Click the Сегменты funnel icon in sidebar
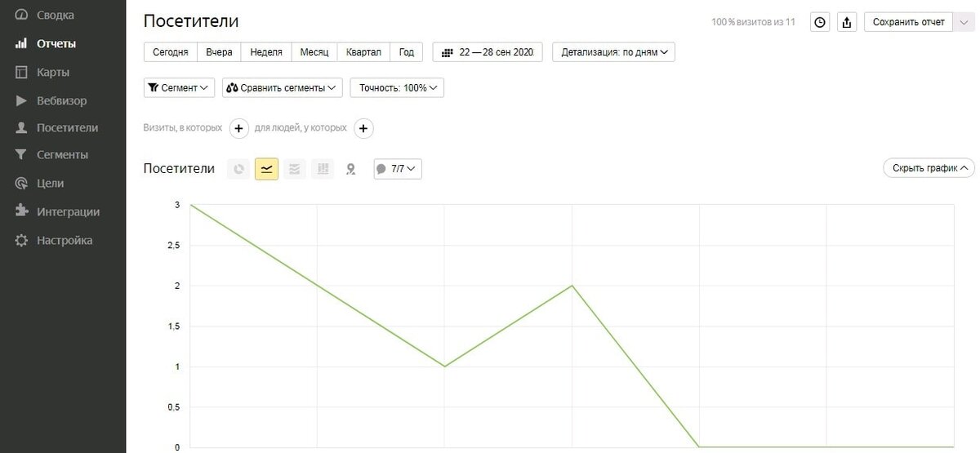 (x=22, y=154)
